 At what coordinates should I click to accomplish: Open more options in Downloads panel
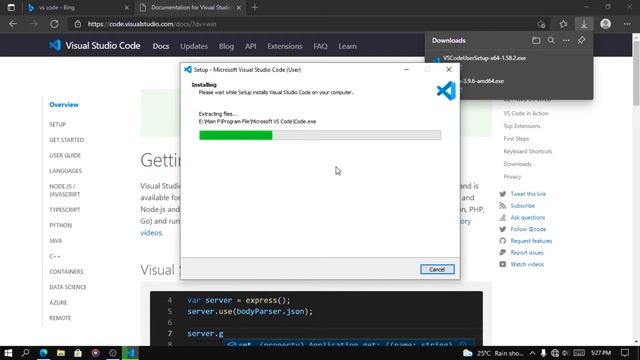click(566, 40)
